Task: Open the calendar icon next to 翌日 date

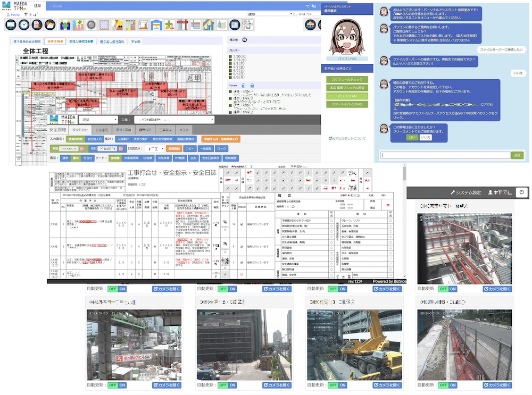Action: click(121, 148)
